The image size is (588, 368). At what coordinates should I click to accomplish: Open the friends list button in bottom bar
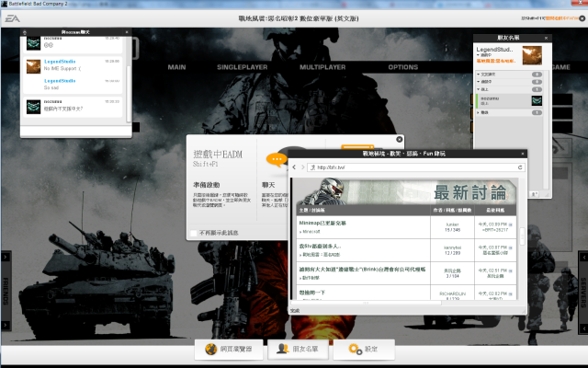coord(292,350)
